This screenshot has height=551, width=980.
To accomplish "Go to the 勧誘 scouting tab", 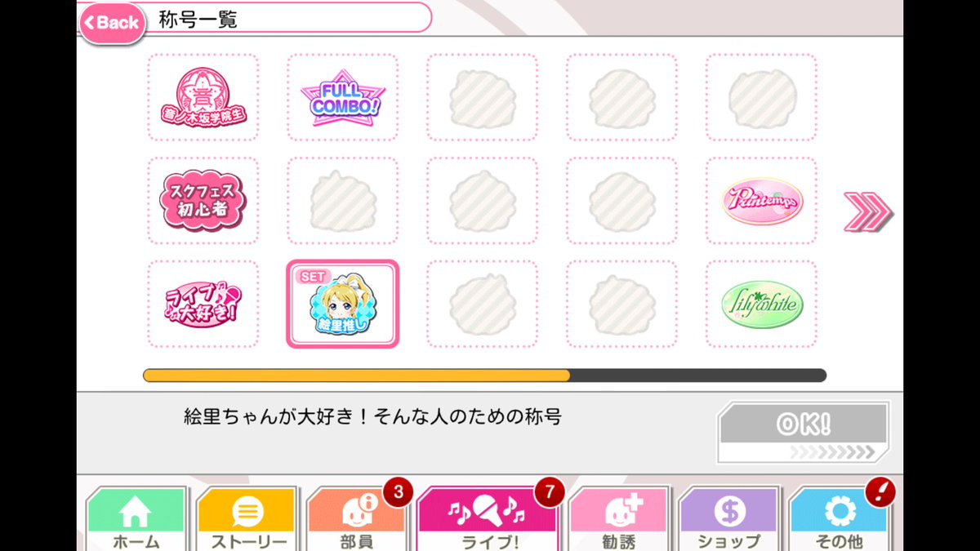I will click(x=619, y=519).
